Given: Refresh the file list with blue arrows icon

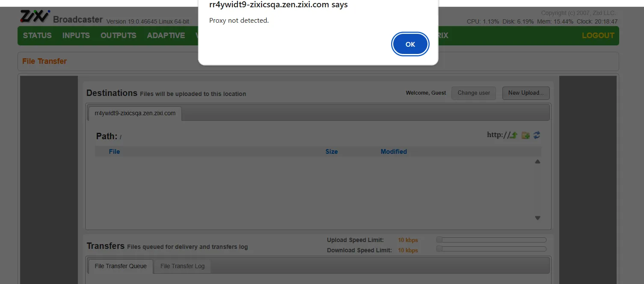Looking at the screenshot, I should [x=537, y=135].
